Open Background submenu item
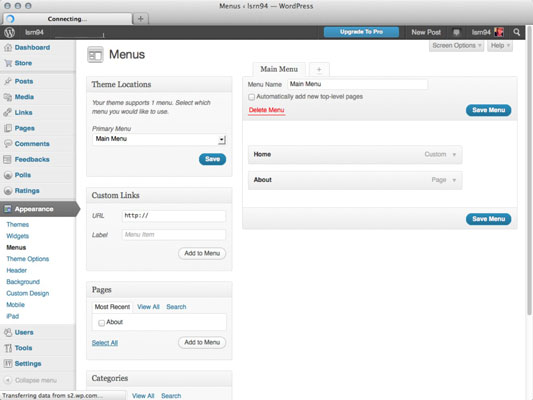This screenshot has height=400, width=533. pyautogui.click(x=23, y=282)
